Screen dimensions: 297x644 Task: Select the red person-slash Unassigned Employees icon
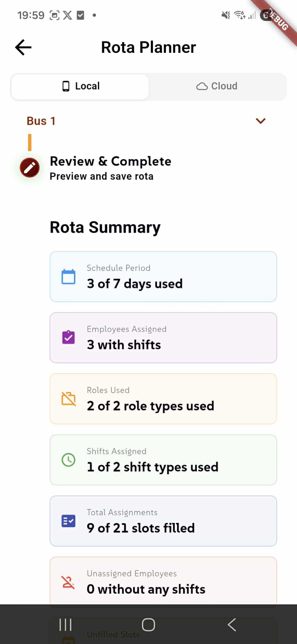(68, 582)
